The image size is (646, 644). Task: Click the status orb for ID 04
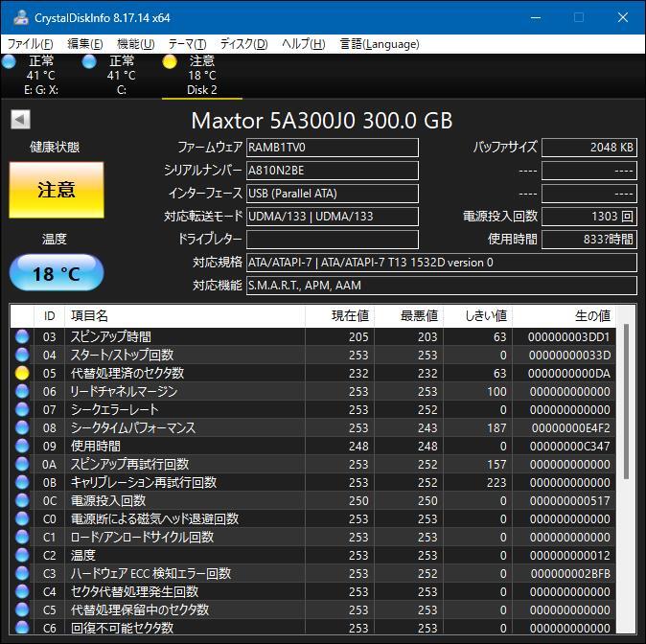pyautogui.click(x=22, y=355)
